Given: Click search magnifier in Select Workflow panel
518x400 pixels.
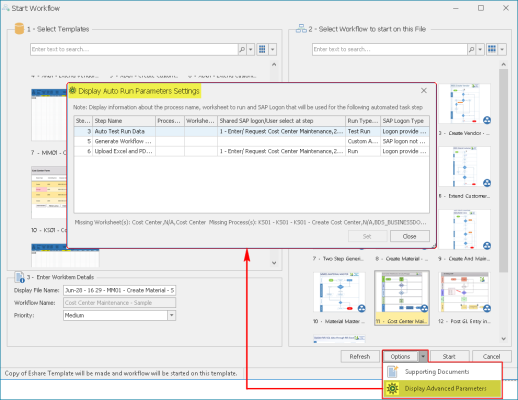Looking at the screenshot, I should click(471, 49).
